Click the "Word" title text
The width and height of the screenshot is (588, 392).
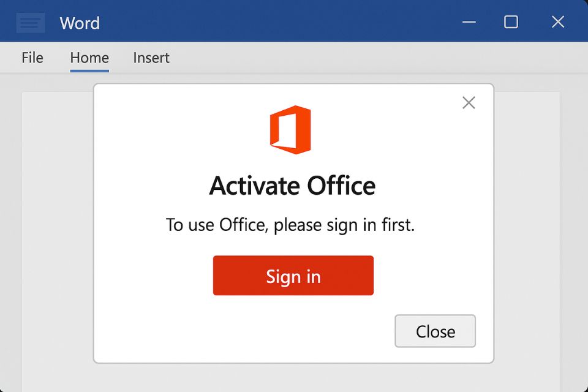(x=80, y=23)
